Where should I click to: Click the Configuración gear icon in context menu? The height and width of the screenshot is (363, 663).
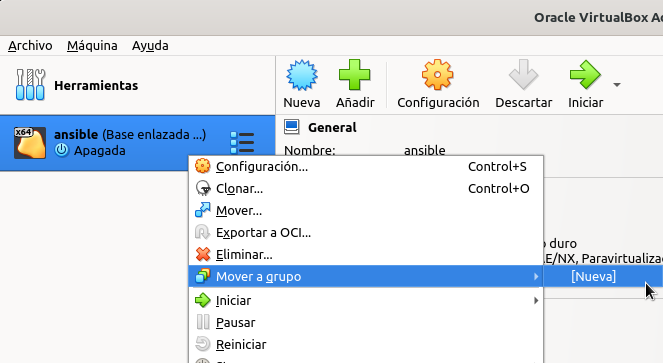[x=203, y=166]
